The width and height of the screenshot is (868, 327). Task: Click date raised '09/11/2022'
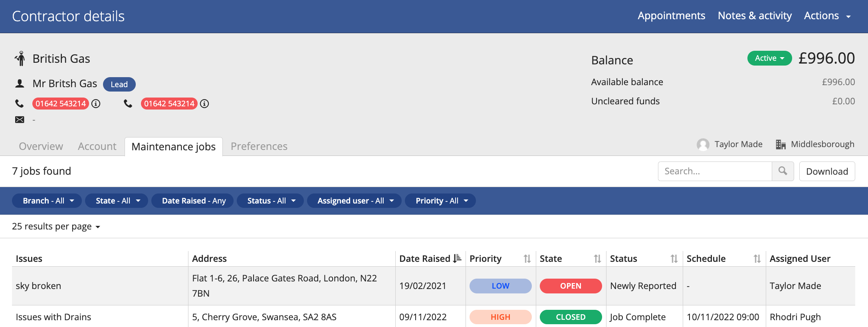pos(423,317)
